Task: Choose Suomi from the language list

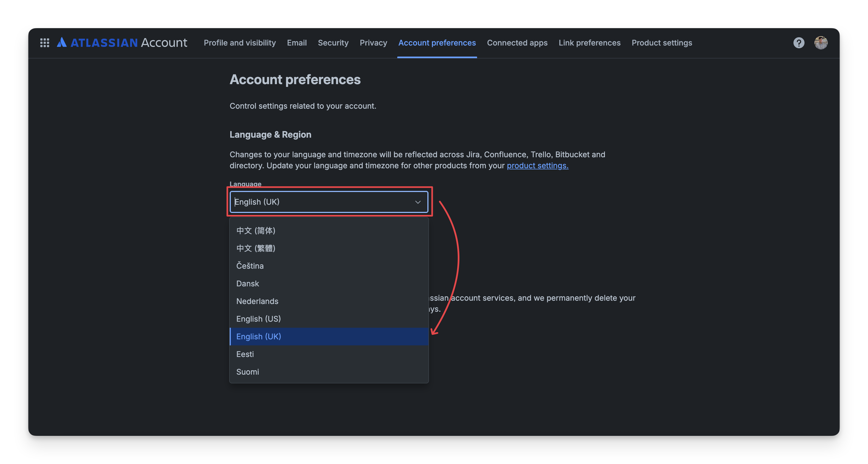Action: point(248,372)
